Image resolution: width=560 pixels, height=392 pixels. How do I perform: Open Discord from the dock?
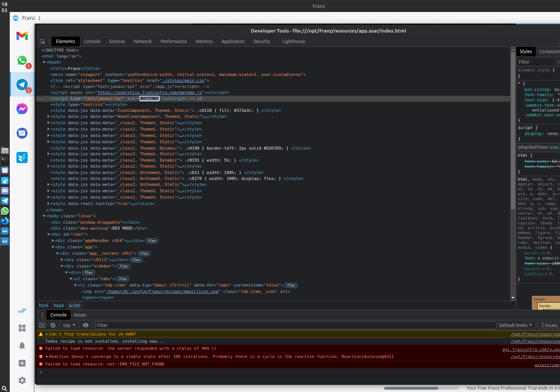tap(5, 191)
